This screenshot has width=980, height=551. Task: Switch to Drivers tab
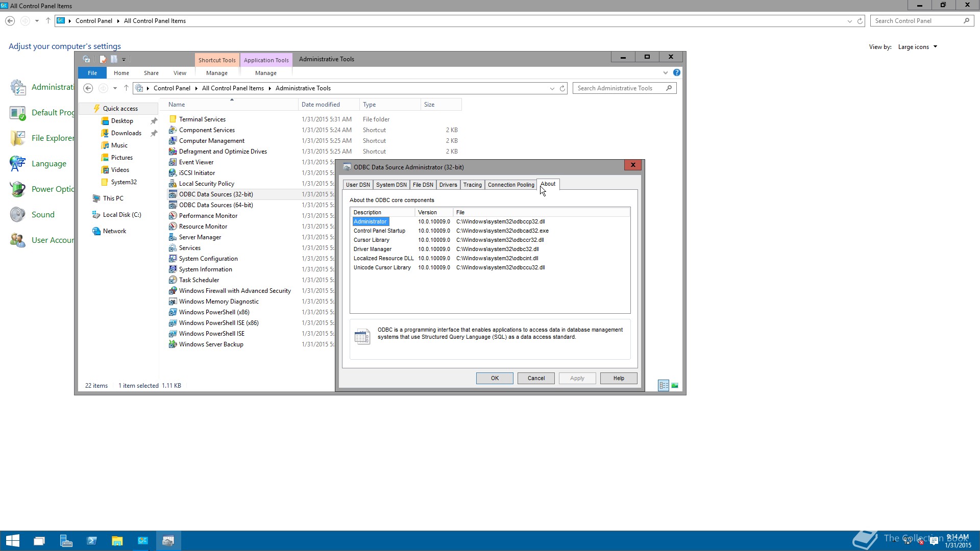448,185
